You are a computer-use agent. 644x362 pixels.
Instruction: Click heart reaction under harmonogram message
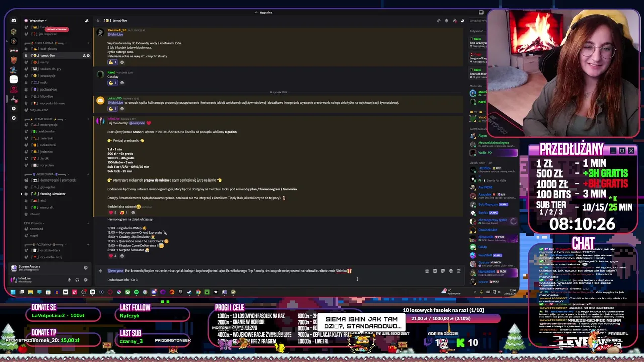tap(112, 256)
